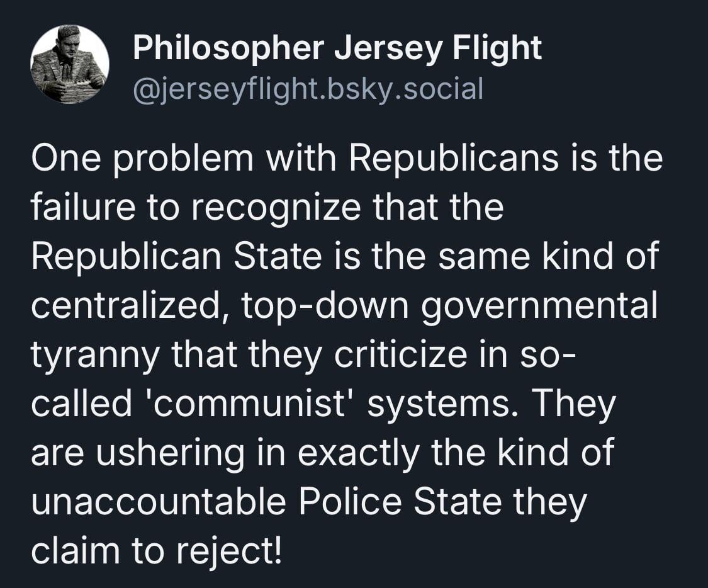The height and width of the screenshot is (588, 708).
Task: Click the word 'Philosopher' in the author name
Action: click(228, 48)
